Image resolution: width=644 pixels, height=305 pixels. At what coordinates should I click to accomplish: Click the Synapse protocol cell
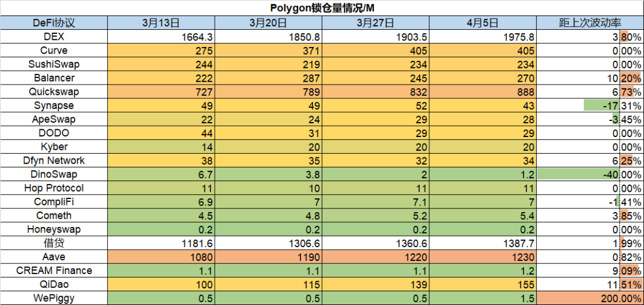54,105
